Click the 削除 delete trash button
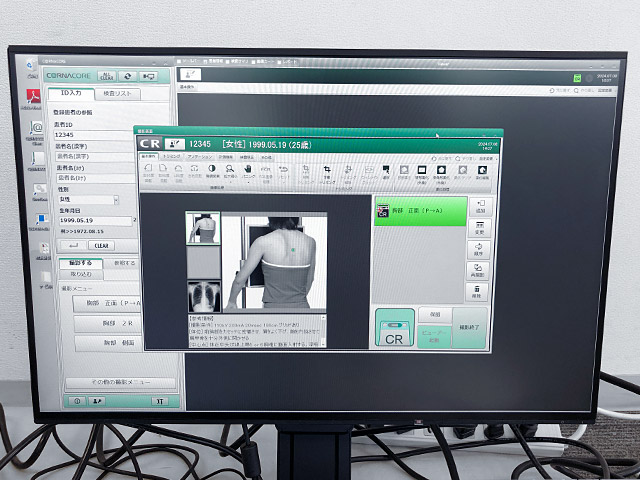Viewport: 640px width, 480px height. click(x=476, y=292)
